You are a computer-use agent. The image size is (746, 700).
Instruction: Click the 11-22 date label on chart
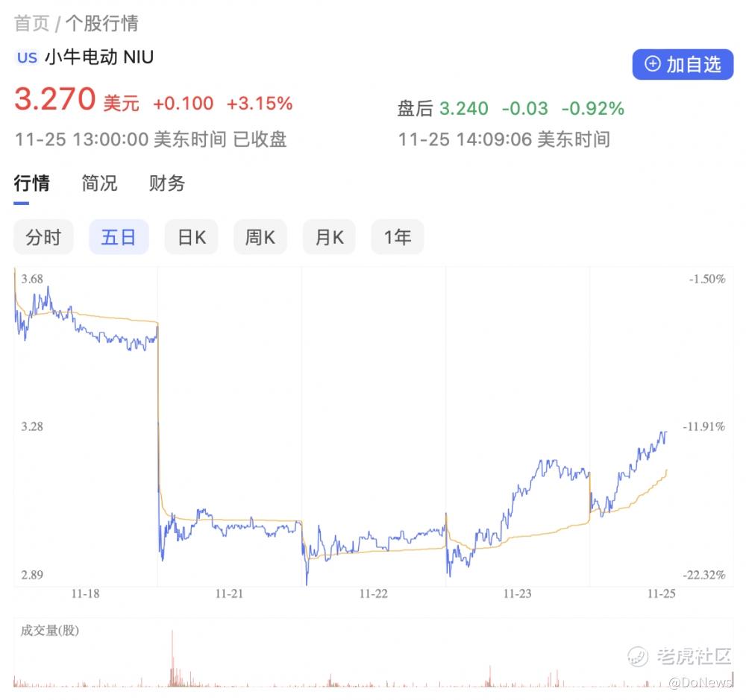373,594
